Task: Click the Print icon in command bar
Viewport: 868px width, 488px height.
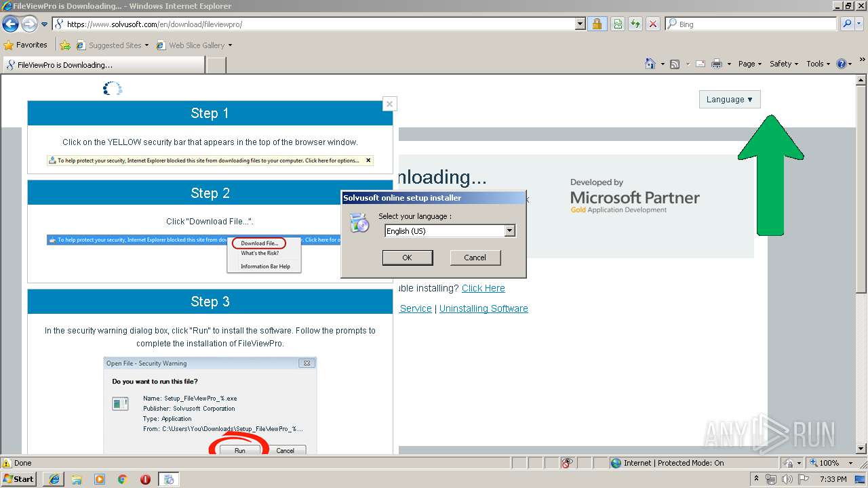Action: click(x=717, y=64)
